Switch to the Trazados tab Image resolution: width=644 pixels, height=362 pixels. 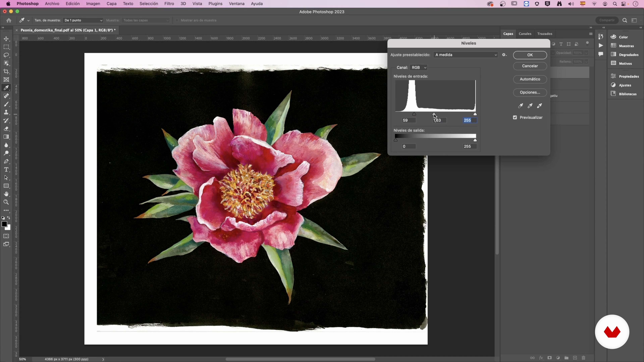coord(545,34)
